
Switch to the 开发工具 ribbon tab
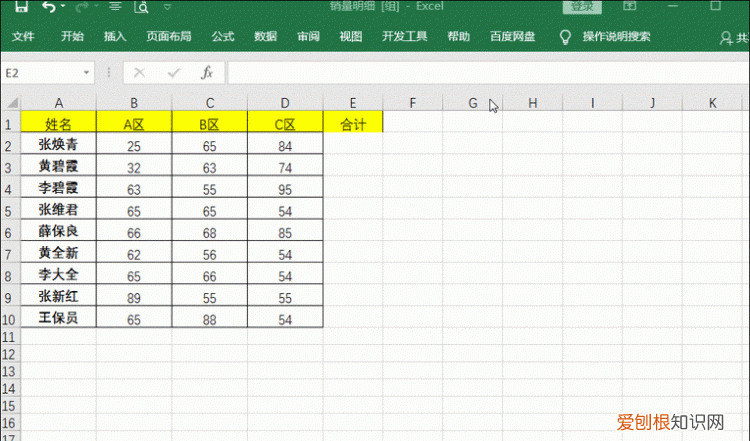tap(404, 36)
